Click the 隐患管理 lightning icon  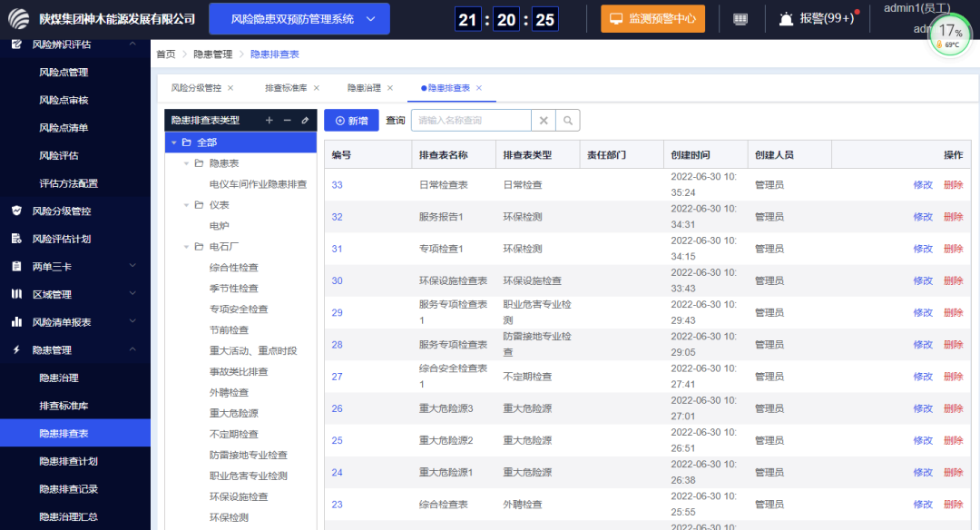[17, 350]
